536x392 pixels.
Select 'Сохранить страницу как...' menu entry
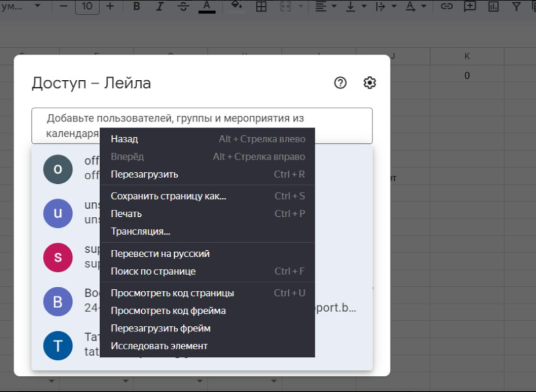tap(207, 196)
